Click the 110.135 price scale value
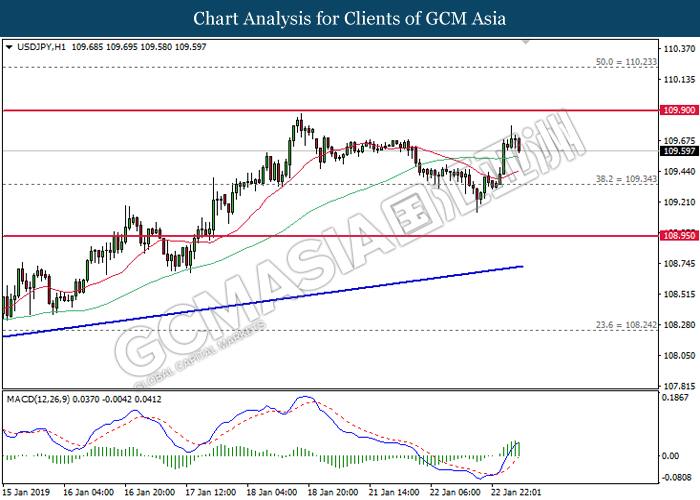This screenshot has height=500, width=700. pos(679,80)
